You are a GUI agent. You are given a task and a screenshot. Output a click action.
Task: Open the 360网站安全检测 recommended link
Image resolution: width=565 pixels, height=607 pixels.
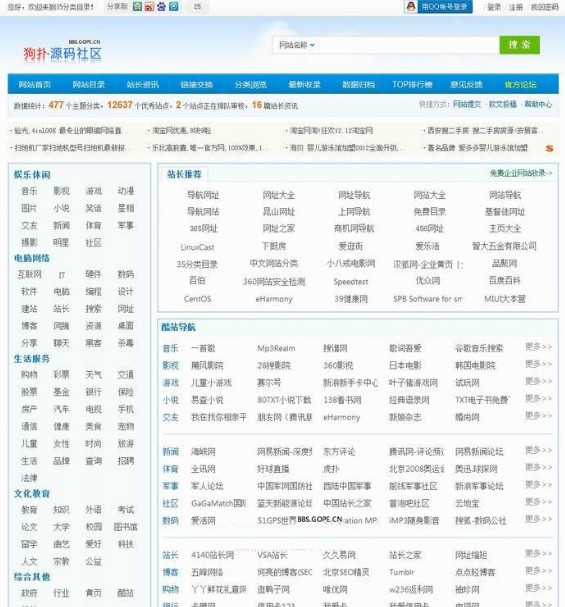click(x=274, y=281)
